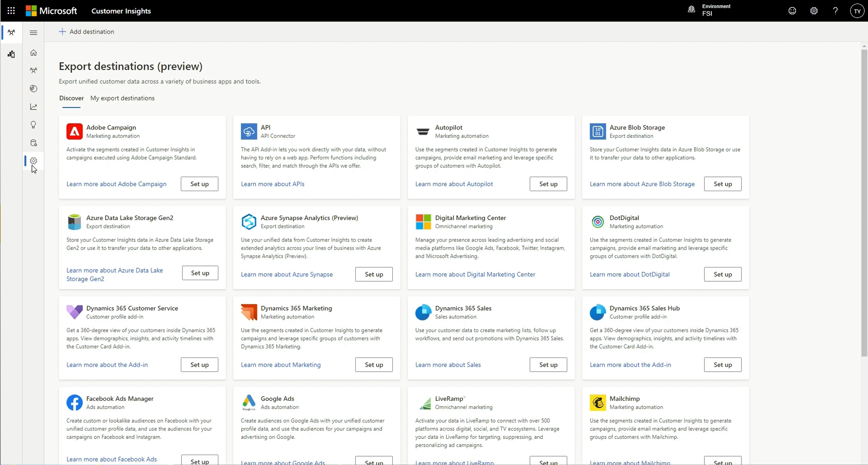The width and height of the screenshot is (868, 465).
Task: Open Intelligence lightbulb icon in sidebar
Action: point(33,125)
